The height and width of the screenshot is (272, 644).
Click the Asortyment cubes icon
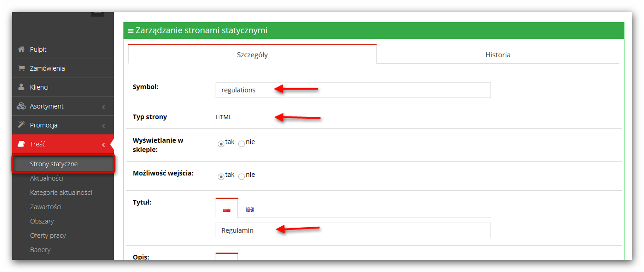21,106
